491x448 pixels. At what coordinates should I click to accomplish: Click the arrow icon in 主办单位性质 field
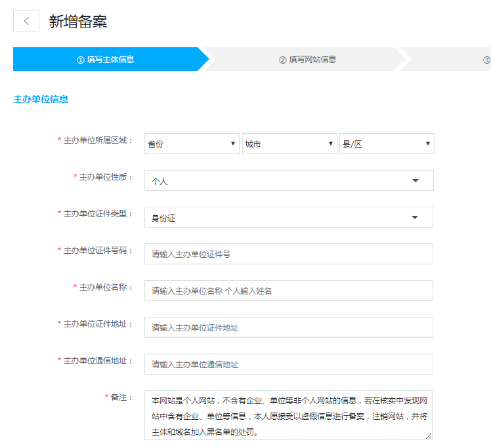pos(415,180)
